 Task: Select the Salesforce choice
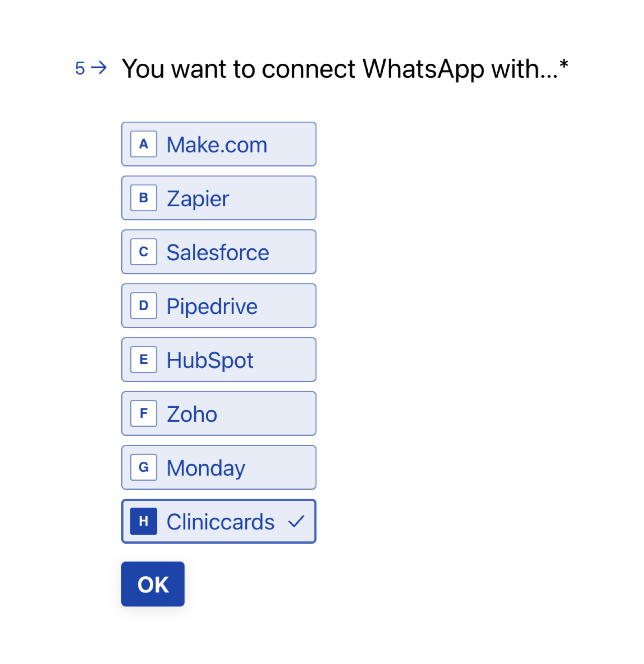(x=219, y=252)
